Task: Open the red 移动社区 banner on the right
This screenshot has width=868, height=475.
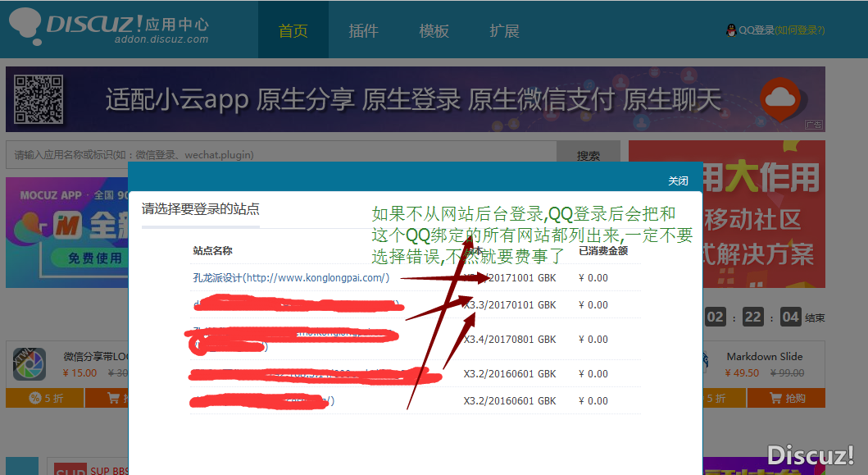Action: point(764,214)
